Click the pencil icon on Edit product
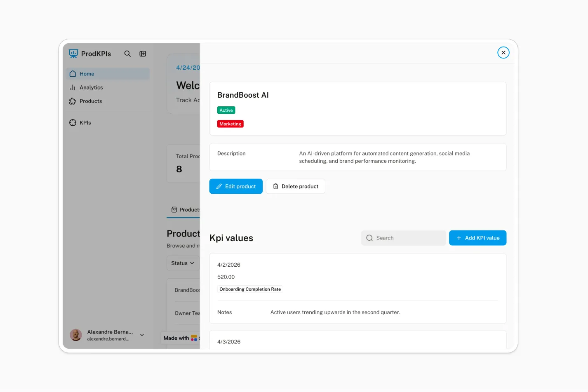 pyautogui.click(x=219, y=186)
